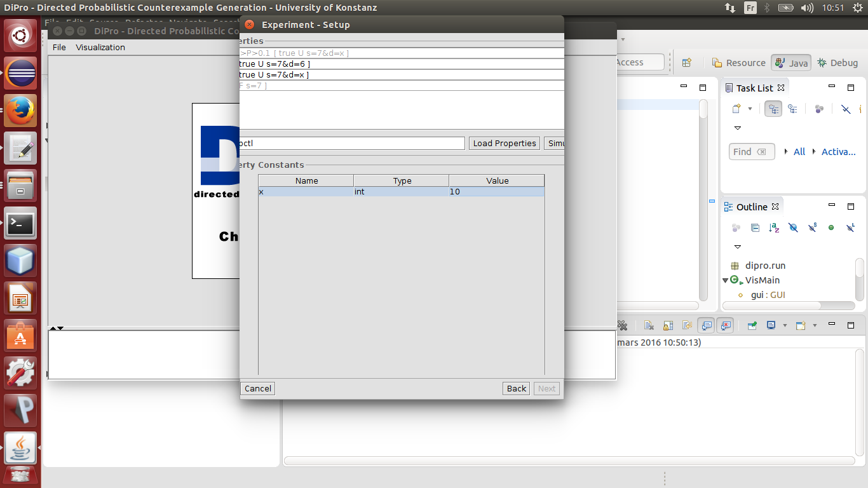Click the Sort alphabetically icon in Outline
The image size is (868, 488).
tap(773, 227)
